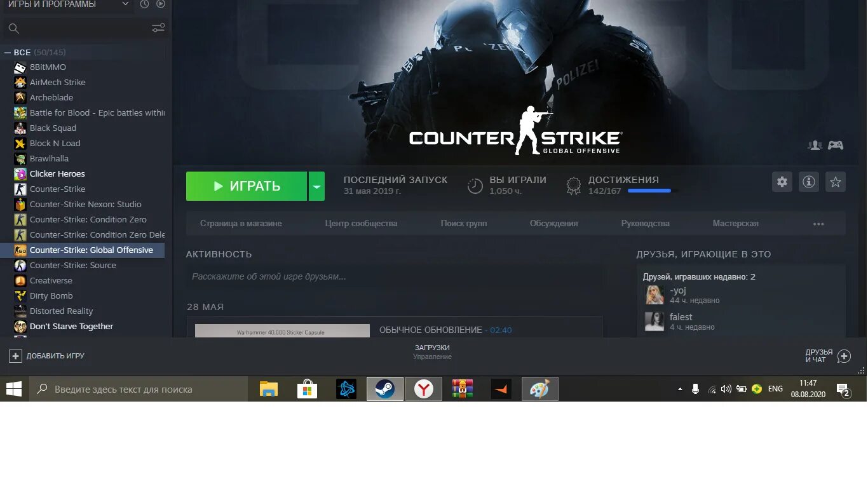Add game to favorites star icon

pos(836,182)
